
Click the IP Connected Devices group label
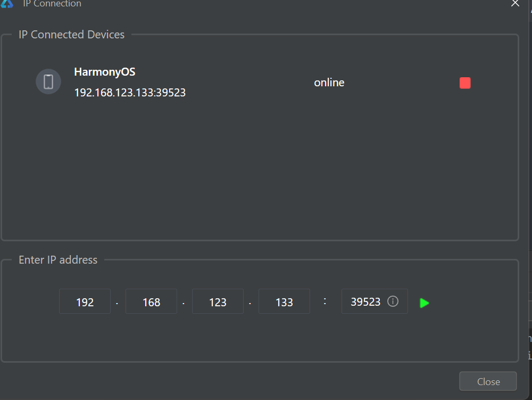click(72, 35)
